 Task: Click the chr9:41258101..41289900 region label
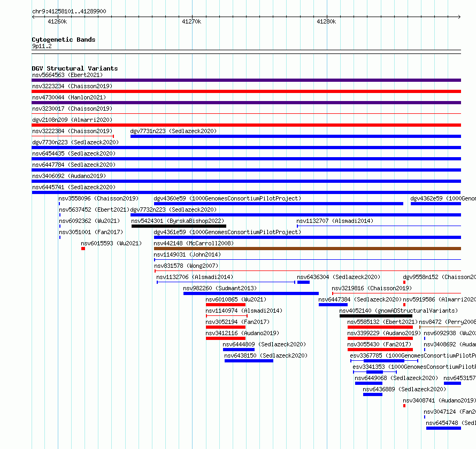point(69,11)
